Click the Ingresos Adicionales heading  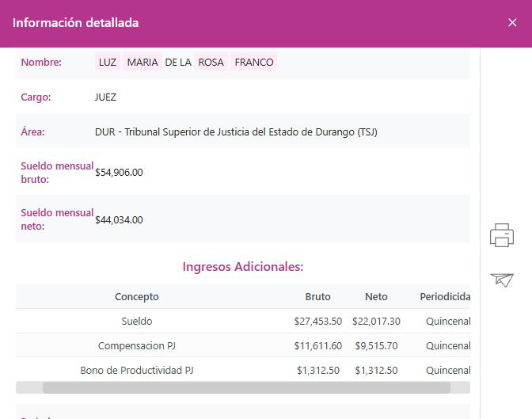[243, 267]
